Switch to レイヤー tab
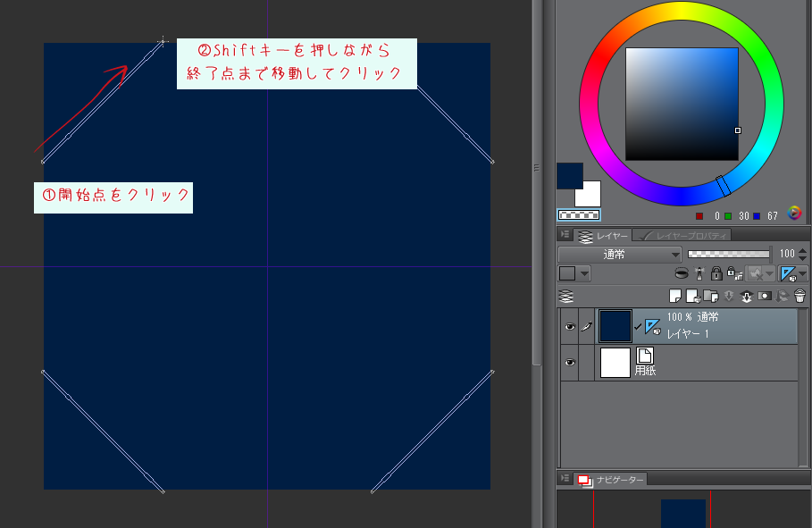Image resolution: width=812 pixels, height=528 pixels. (603, 236)
